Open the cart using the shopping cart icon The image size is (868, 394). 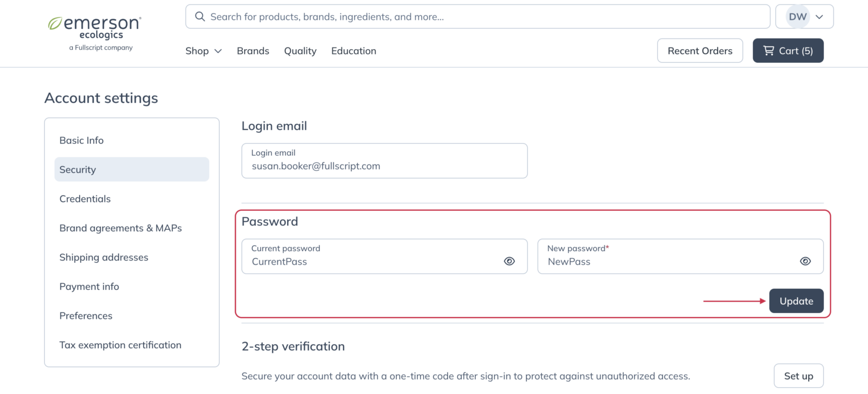769,50
